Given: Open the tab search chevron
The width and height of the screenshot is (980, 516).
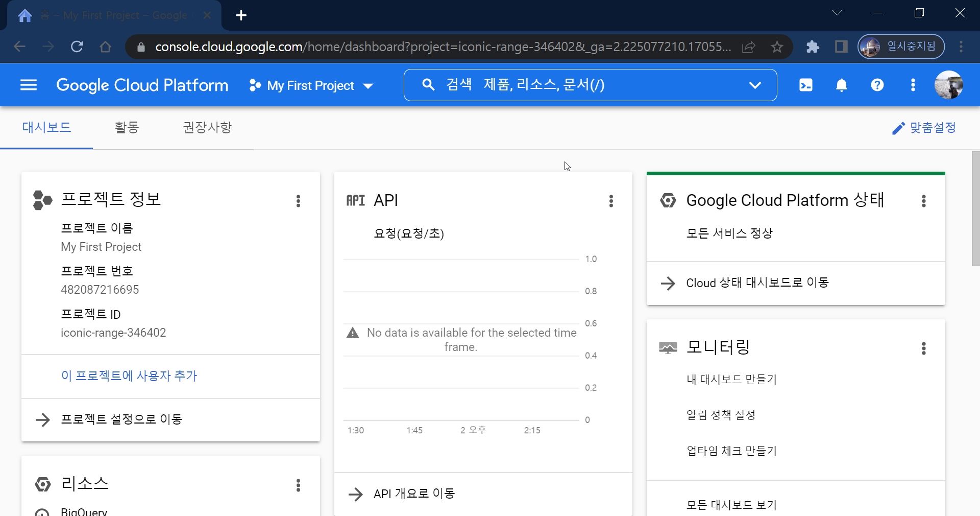Looking at the screenshot, I should 837,13.
